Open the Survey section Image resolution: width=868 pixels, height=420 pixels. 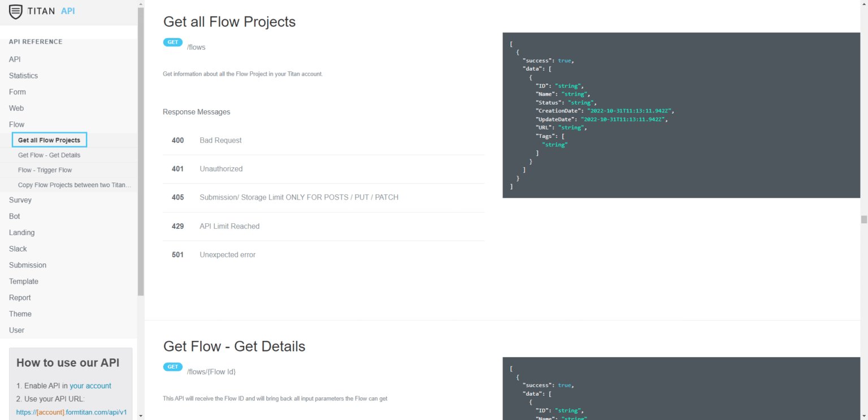click(x=20, y=200)
